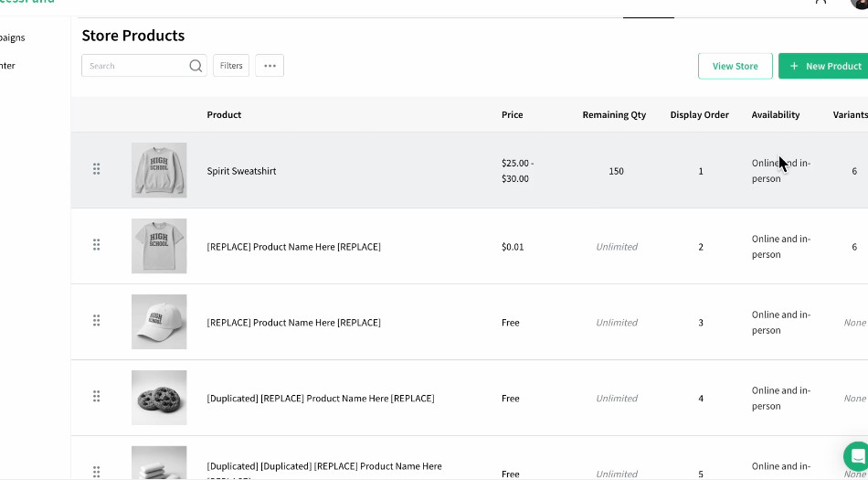The image size is (868, 480).
Task: Open the Filters button
Action: point(231,65)
